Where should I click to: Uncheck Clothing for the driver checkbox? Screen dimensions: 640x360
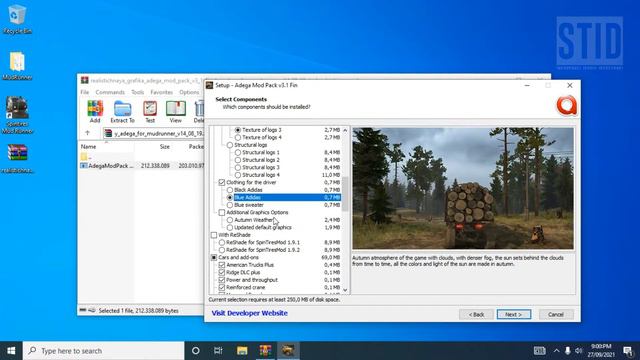222,182
